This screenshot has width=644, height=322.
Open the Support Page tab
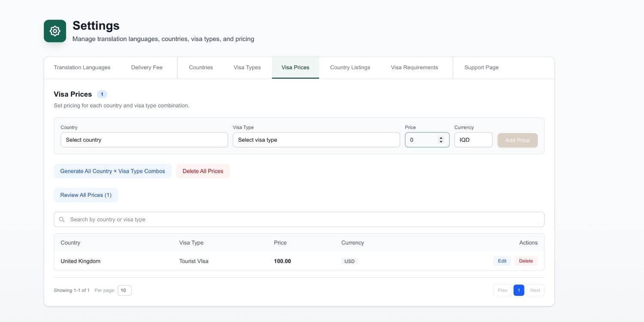pyautogui.click(x=481, y=67)
